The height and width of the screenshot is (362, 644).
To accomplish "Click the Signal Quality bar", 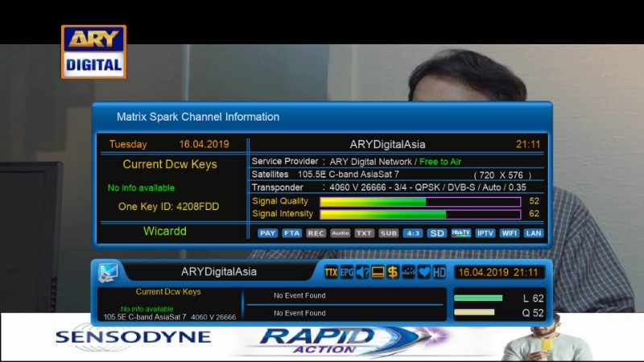I will [419, 201].
